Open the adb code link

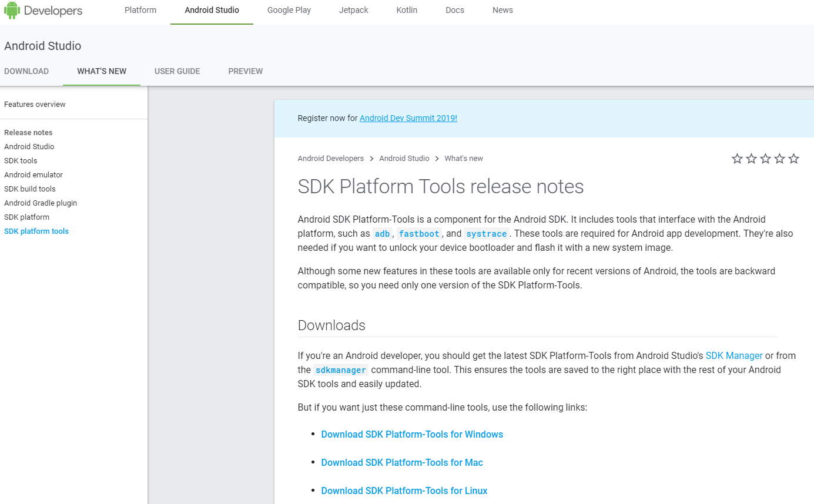(383, 234)
